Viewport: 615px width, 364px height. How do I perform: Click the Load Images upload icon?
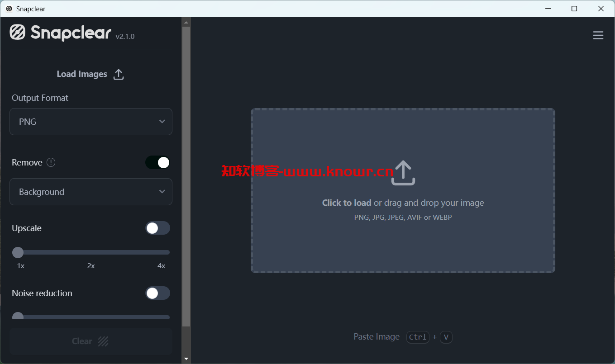[119, 74]
